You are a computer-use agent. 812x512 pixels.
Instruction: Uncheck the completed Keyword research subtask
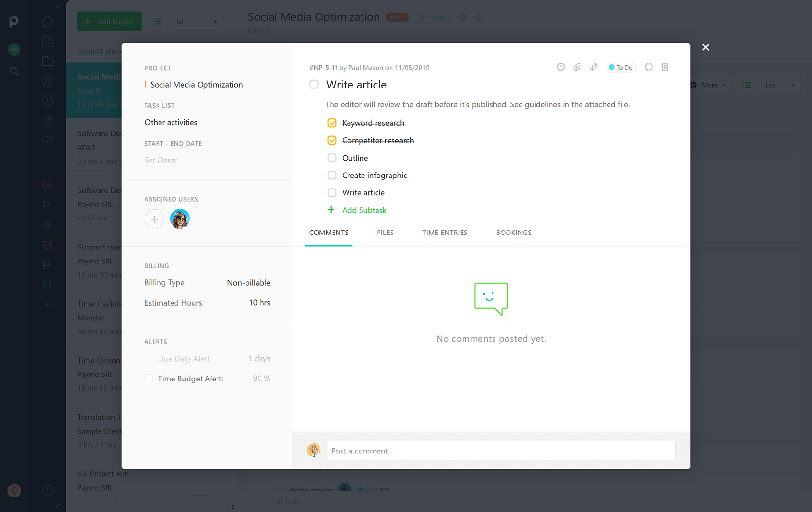(x=332, y=123)
